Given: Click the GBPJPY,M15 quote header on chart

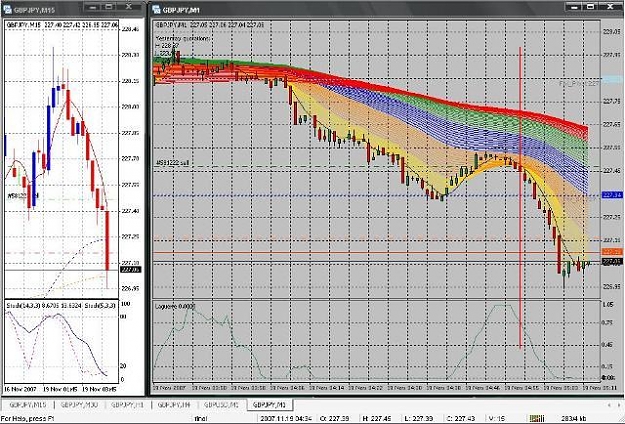Looking at the screenshot, I should [62, 25].
